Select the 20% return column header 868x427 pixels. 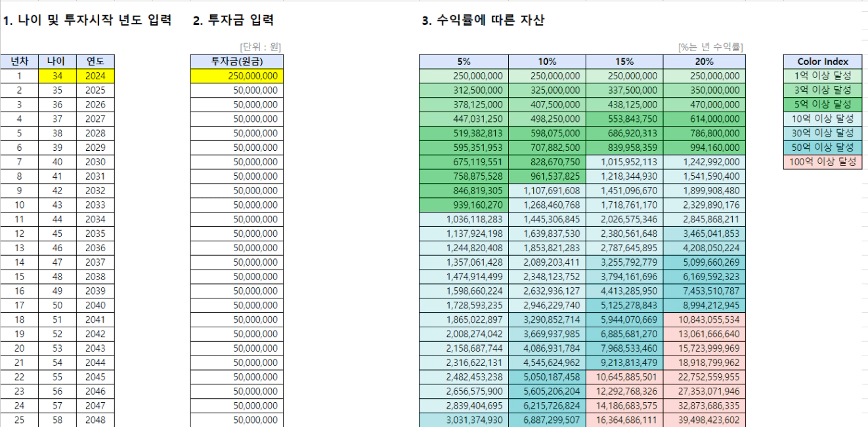[704, 61]
